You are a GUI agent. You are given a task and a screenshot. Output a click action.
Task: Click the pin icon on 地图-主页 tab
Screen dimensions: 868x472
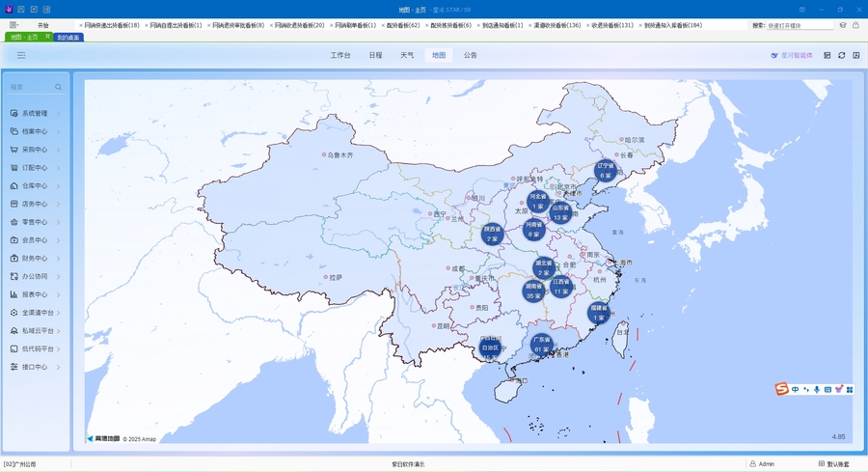47,37
